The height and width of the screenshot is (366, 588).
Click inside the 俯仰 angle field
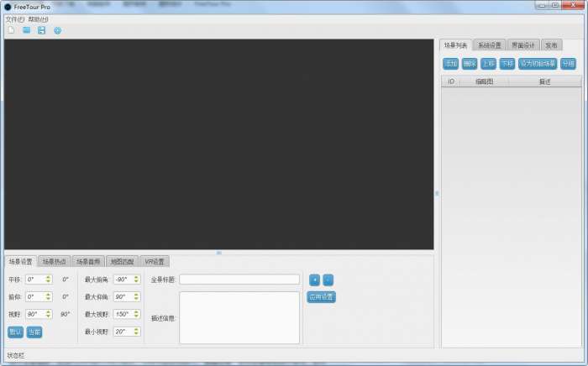(35, 296)
